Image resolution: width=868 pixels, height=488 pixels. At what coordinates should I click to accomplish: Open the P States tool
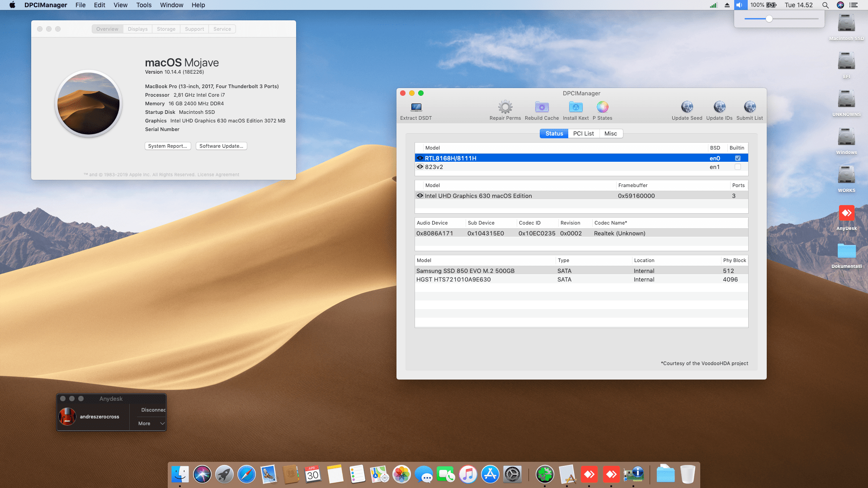(x=602, y=107)
